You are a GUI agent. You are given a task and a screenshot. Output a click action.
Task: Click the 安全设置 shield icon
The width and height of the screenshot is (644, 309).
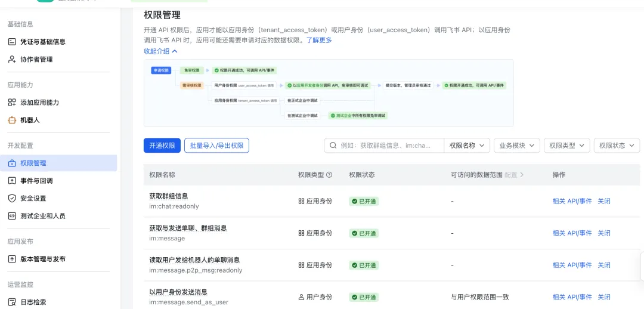coord(12,198)
